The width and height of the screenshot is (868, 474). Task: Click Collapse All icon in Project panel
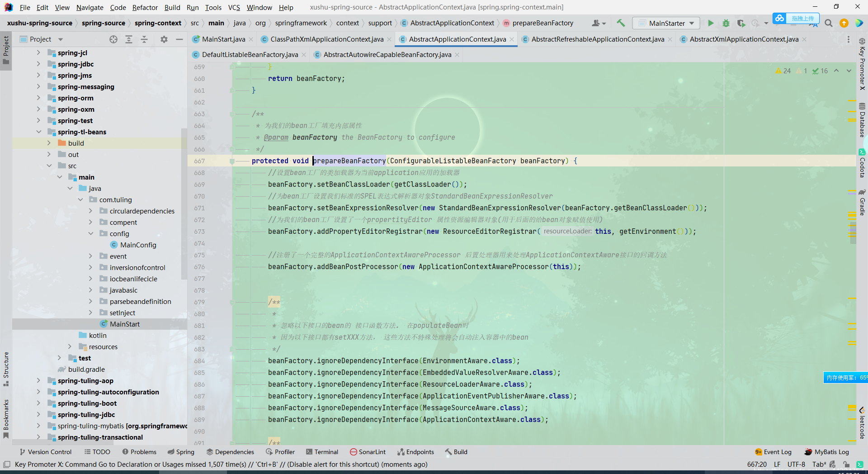pyautogui.click(x=144, y=39)
